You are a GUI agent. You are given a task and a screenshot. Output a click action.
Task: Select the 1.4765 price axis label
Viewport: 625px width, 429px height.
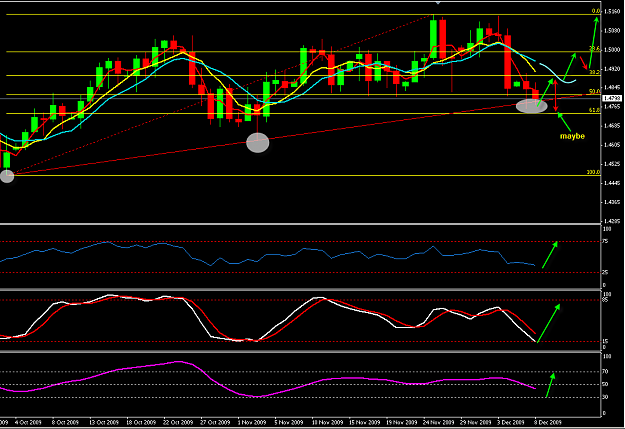point(612,106)
